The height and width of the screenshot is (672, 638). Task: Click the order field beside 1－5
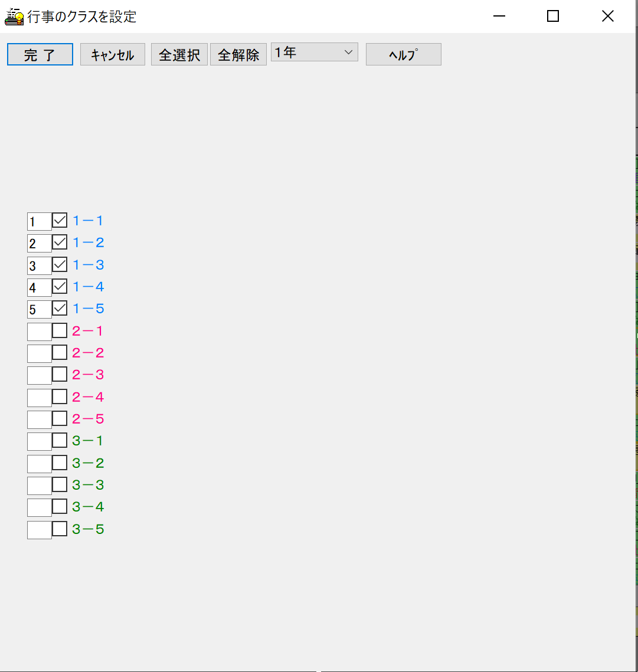coord(40,309)
